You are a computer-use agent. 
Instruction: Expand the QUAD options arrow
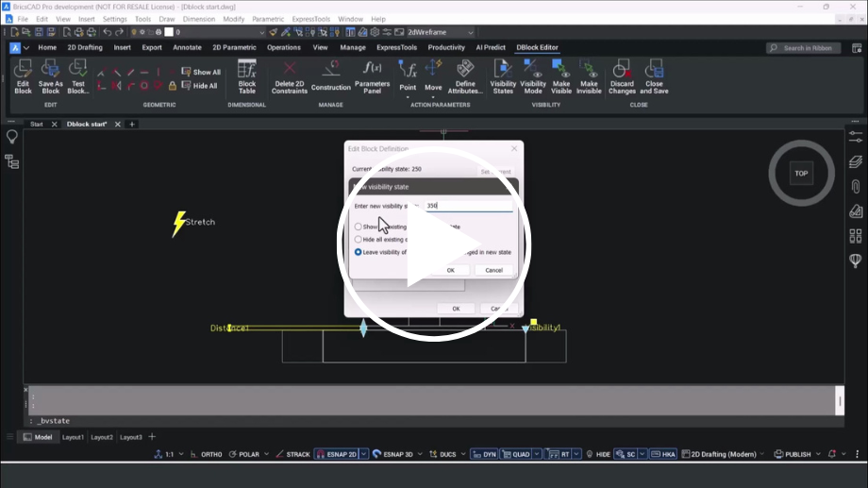point(537,454)
